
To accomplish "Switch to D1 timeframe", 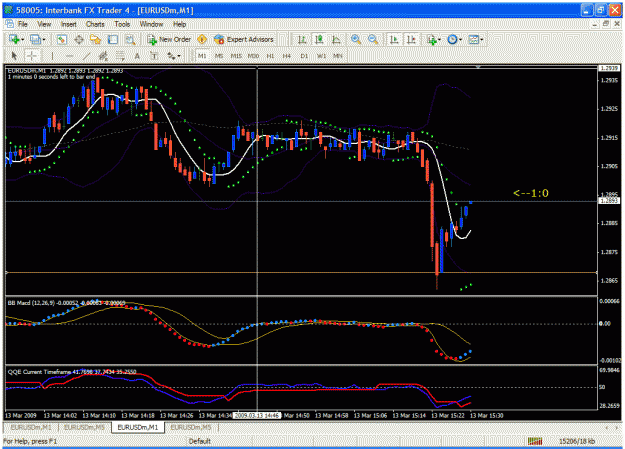I will 304,56.
